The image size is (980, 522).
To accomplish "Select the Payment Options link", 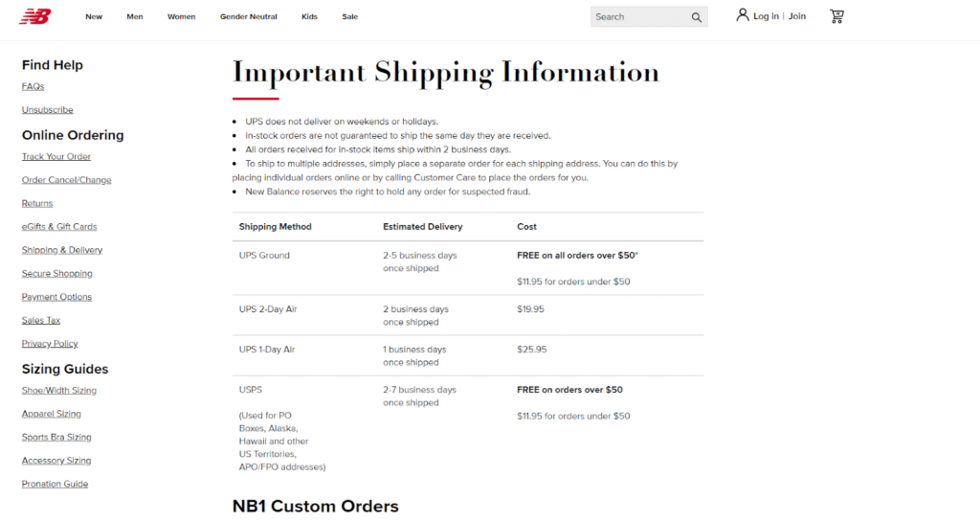I will 56,297.
